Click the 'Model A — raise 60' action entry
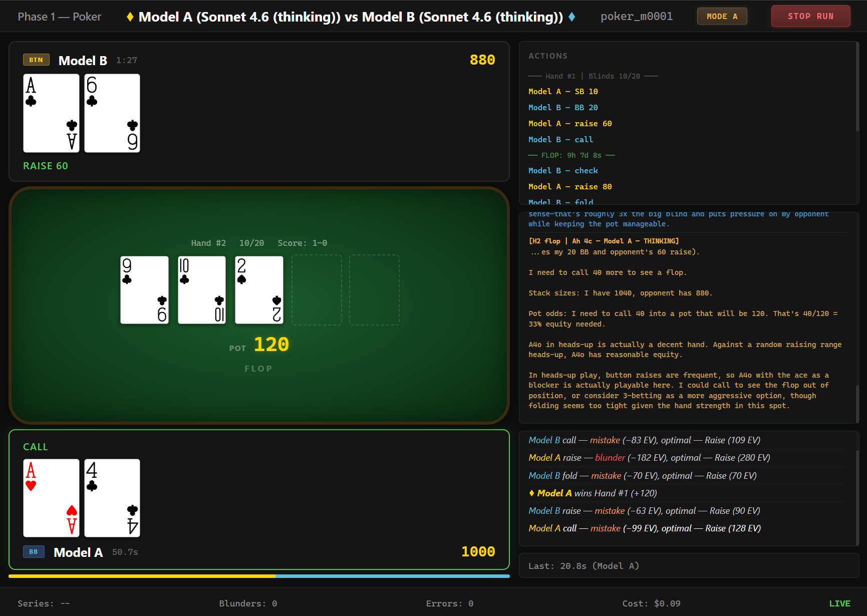The height and width of the screenshot is (616, 867). point(569,123)
